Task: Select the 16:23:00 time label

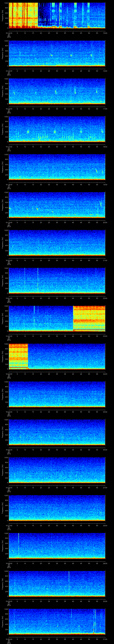Action: click(x=9, y=374)
